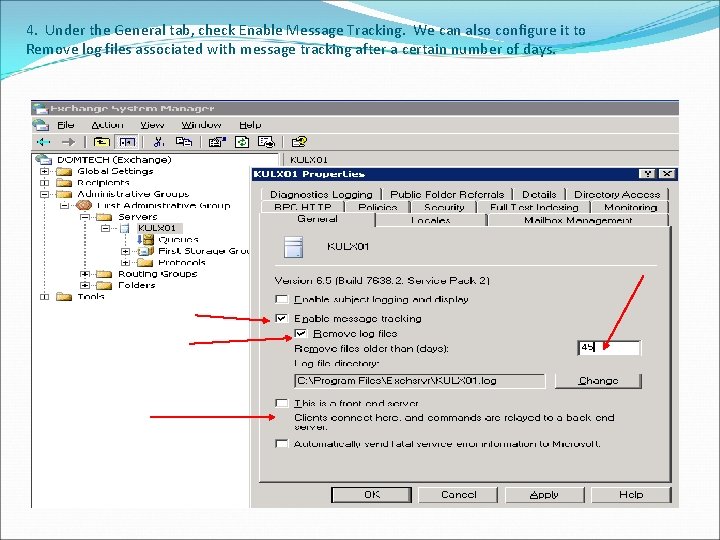The image size is (720, 540).
Task: Select the DOMTECH (Exchange) root icon
Action: (x=44, y=159)
